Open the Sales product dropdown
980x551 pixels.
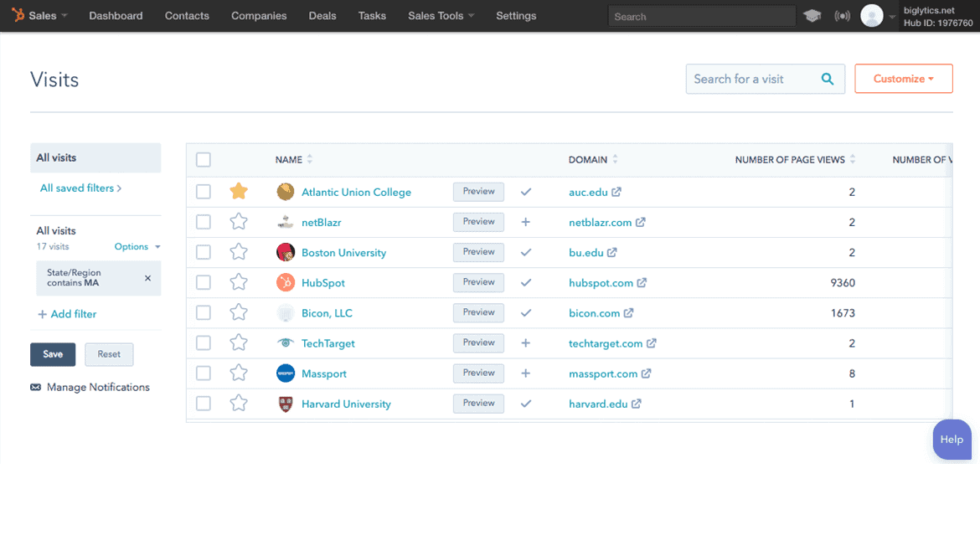click(x=48, y=16)
